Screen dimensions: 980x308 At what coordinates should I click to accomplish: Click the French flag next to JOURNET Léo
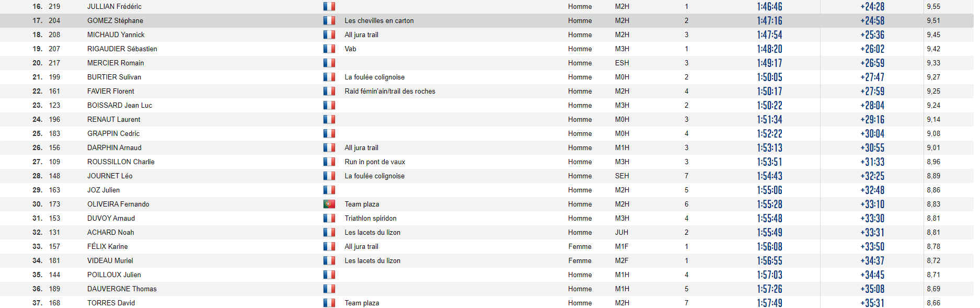tap(329, 176)
